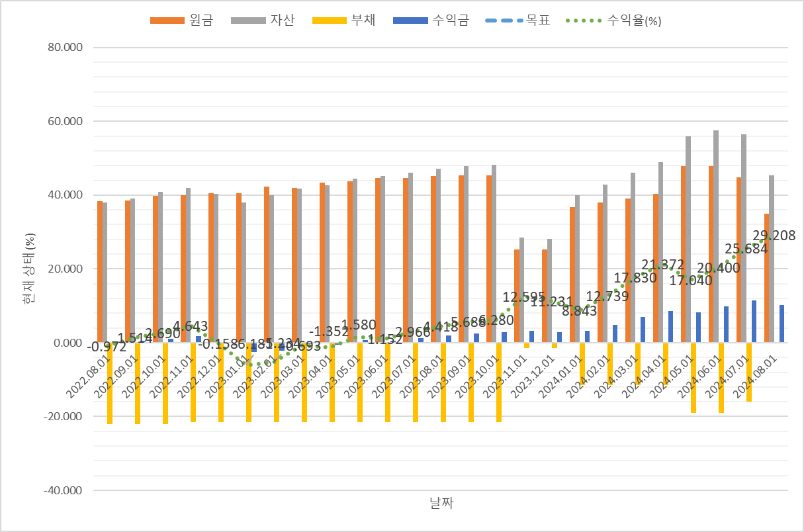The height and width of the screenshot is (532, 804).
Task: Click the dotted green 수익율(%) legend marker
Action: 584,21
